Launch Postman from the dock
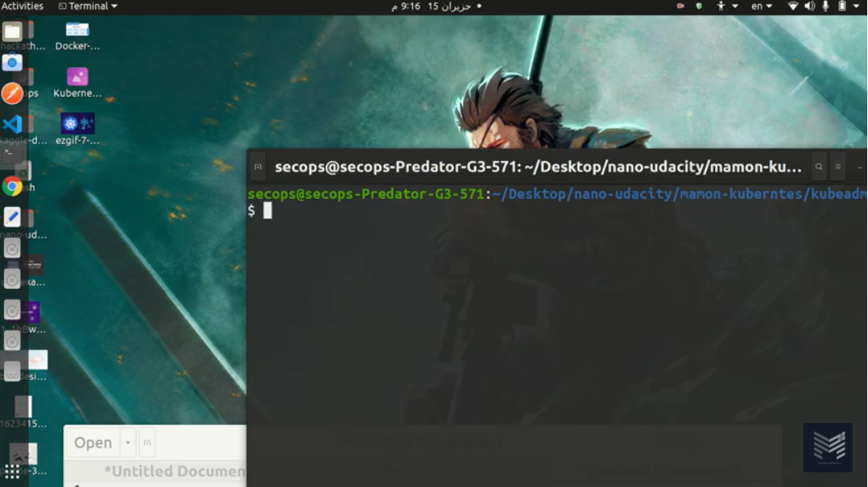 pyautogui.click(x=11, y=93)
